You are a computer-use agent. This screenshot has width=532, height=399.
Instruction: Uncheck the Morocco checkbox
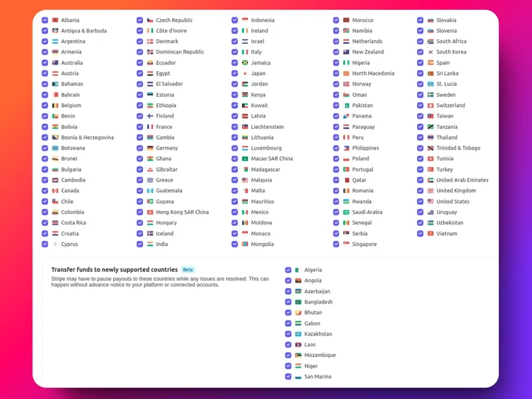click(x=336, y=20)
